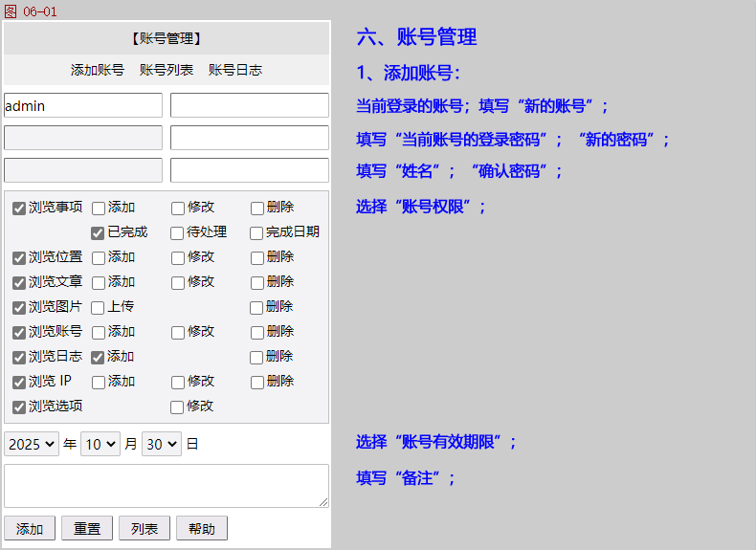The height and width of the screenshot is (550, 756).
Task: Click the 列表 button
Action: 145,529
